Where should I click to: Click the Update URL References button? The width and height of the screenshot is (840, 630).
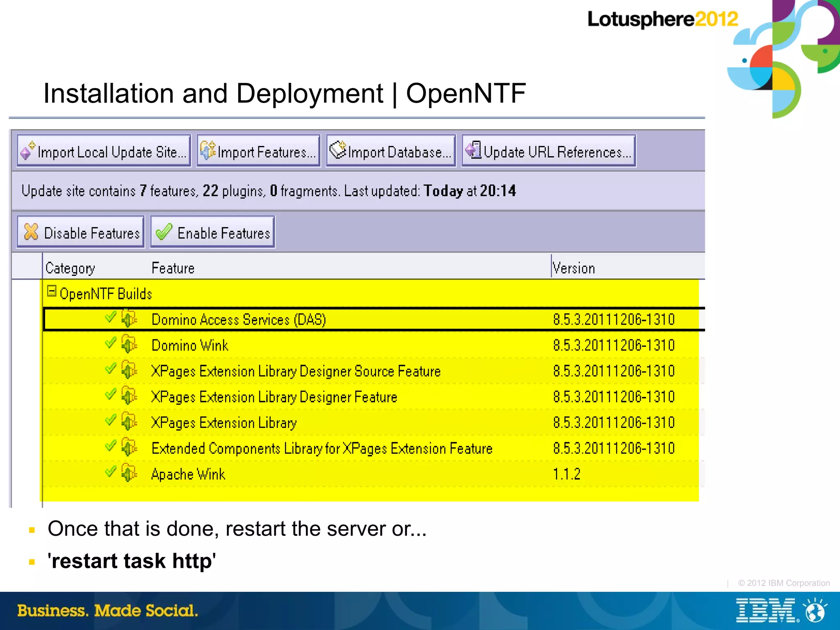tap(549, 151)
